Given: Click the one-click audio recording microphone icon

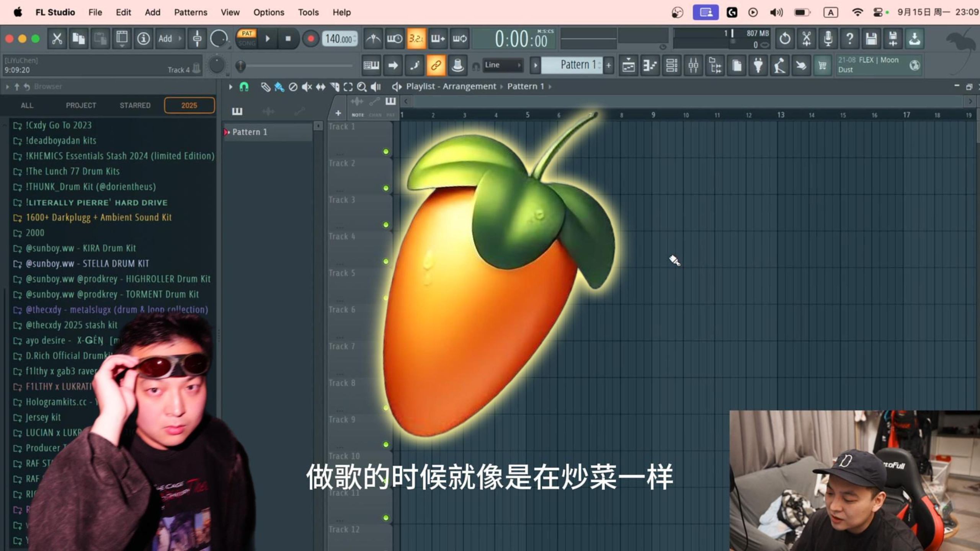Looking at the screenshot, I should 828,39.
